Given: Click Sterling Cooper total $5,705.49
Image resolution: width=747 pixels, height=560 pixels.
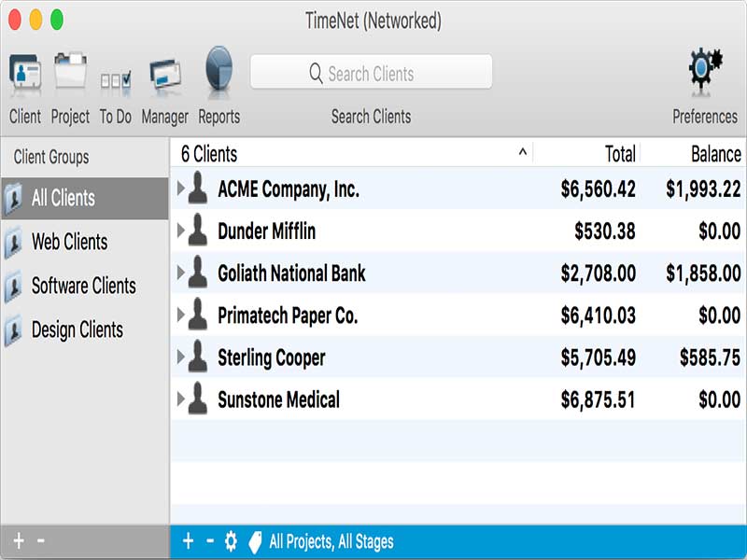Looking at the screenshot, I should point(598,358).
